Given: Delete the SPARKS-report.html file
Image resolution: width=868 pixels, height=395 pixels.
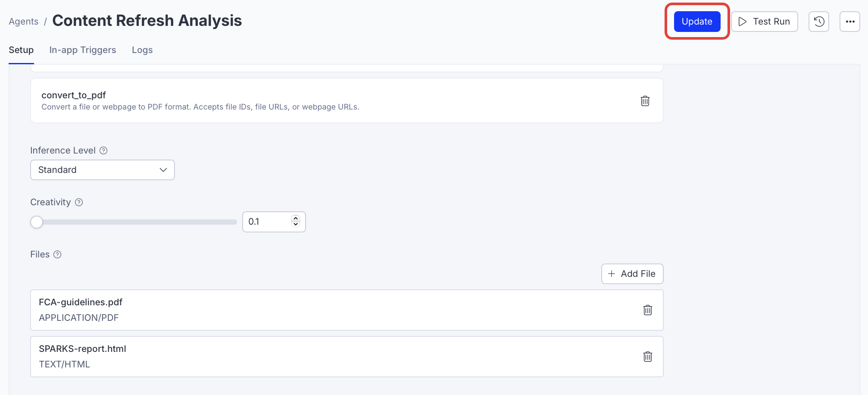Looking at the screenshot, I should click(647, 357).
